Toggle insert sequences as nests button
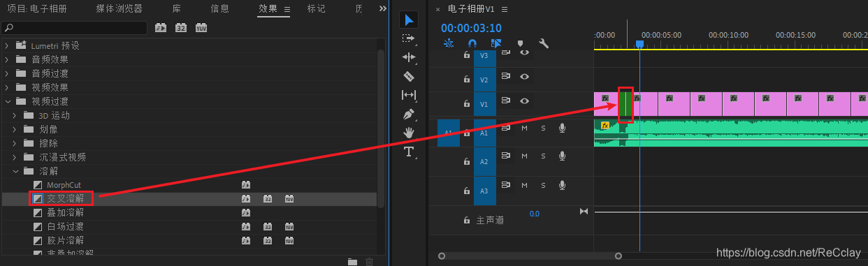 449,43
